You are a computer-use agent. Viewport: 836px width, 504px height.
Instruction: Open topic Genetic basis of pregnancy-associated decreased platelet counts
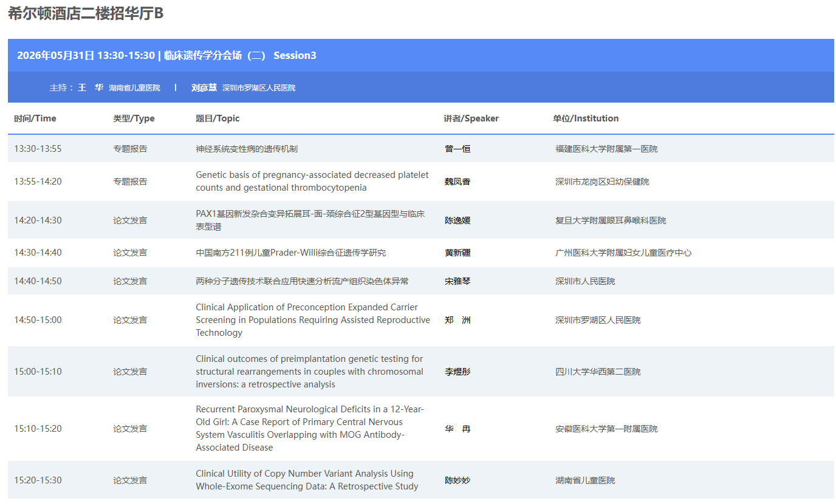(x=312, y=181)
